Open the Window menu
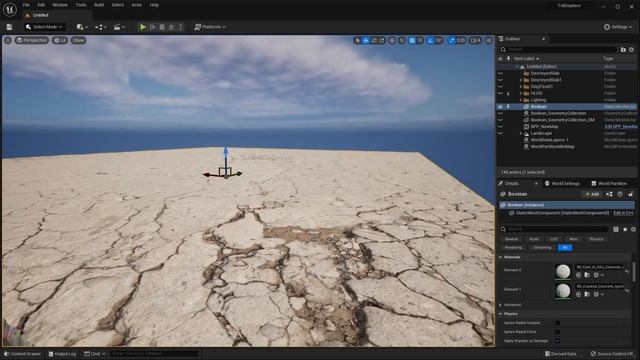 (x=60, y=5)
